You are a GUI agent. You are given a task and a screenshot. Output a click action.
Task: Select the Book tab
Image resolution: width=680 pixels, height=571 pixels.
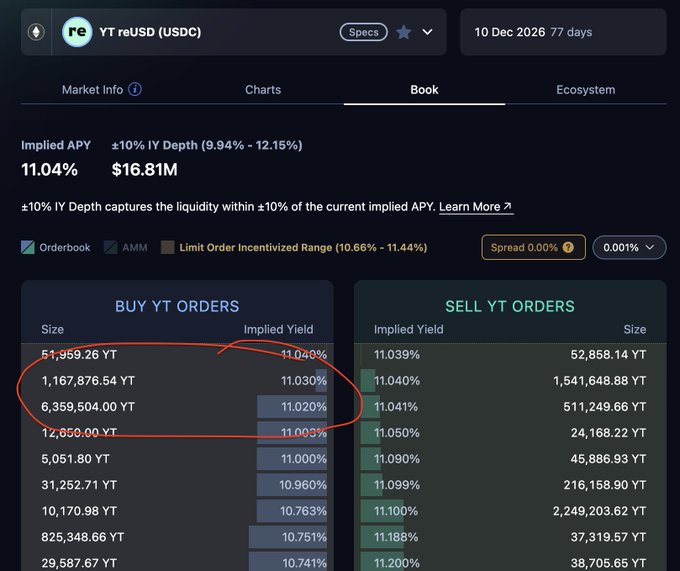(x=424, y=90)
